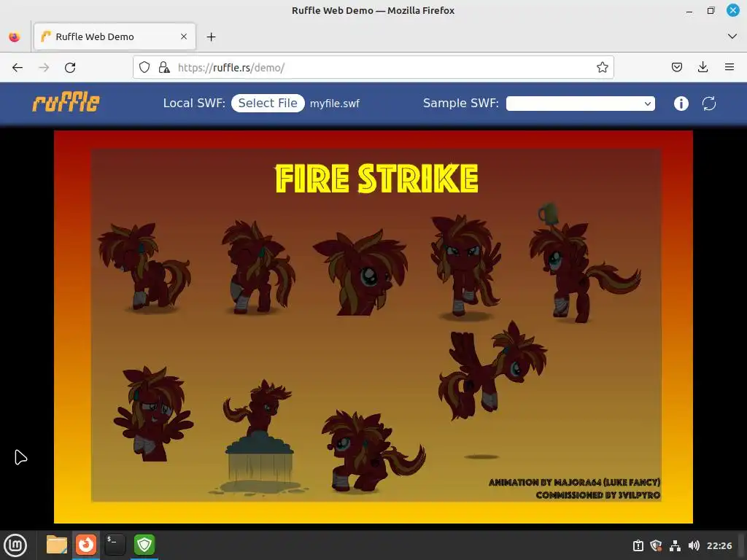Click the flying pony with raised wings
This screenshot has width=747, height=560.
coord(492,371)
